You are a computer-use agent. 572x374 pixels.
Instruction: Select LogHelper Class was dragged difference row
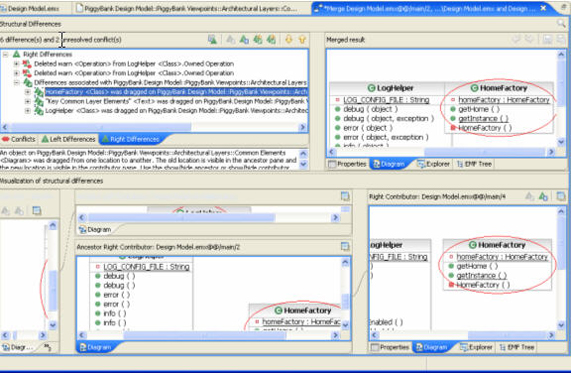click(176, 111)
